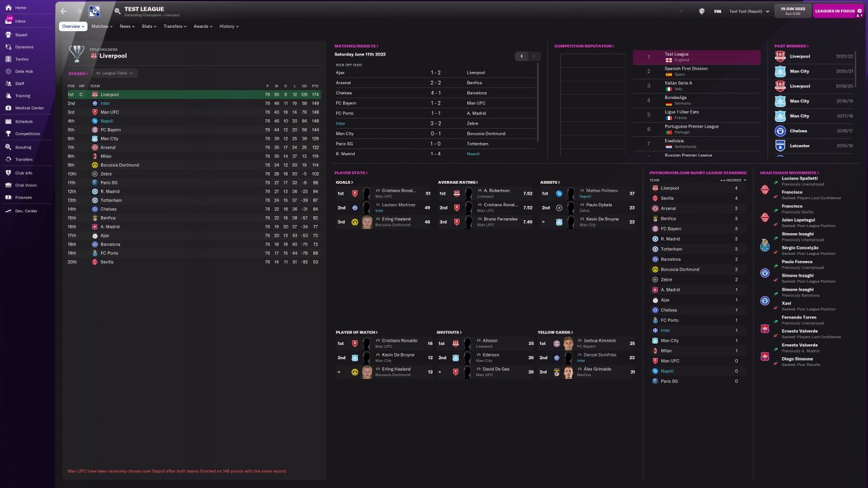Image resolution: width=868 pixels, height=488 pixels.
Task: Open the Head Coach Movements link
Action: pyautogui.click(x=789, y=173)
